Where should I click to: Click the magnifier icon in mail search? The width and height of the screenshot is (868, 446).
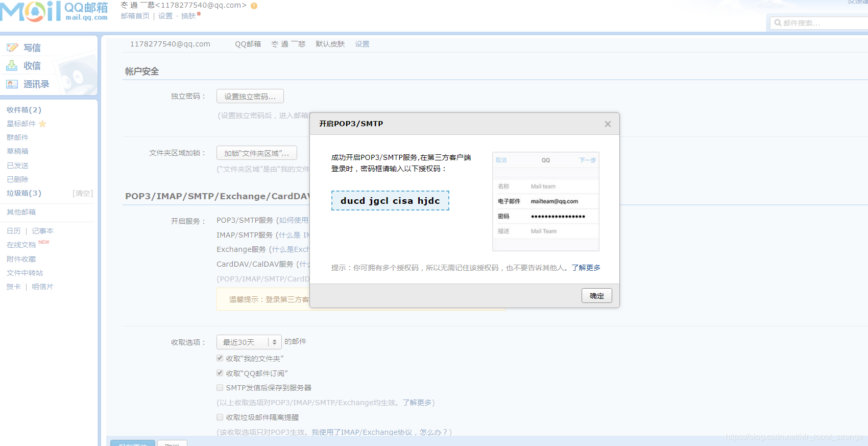click(778, 23)
